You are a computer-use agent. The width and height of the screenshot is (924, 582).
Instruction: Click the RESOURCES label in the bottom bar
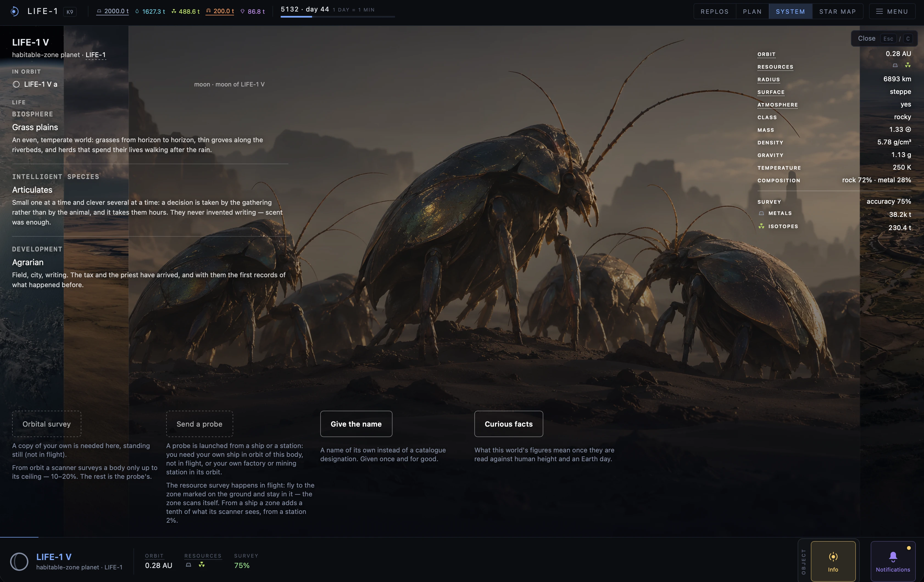pos(203,556)
